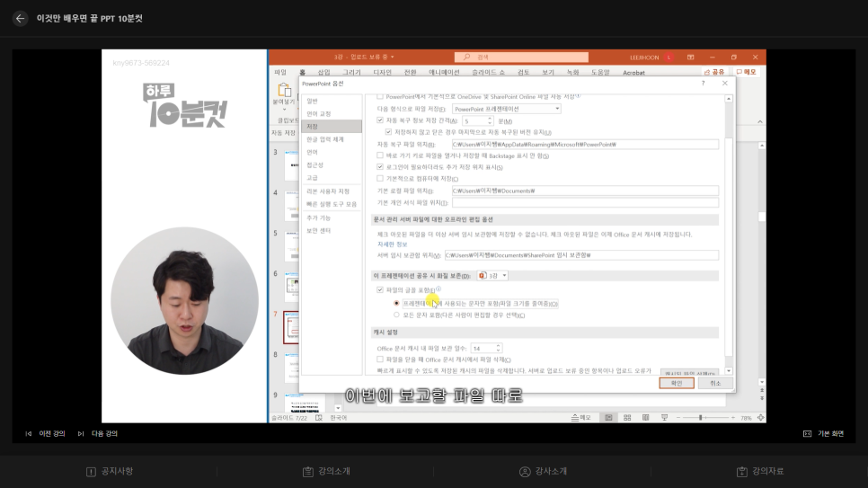This screenshot has height=488, width=868.
Task: Open the 파일 menu in PowerPoint
Action: (x=280, y=73)
